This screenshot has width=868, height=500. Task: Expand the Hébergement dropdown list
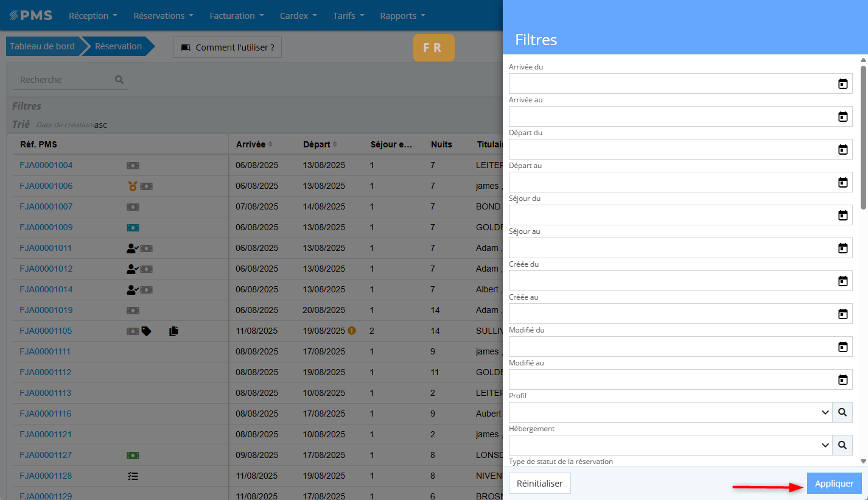(x=825, y=445)
